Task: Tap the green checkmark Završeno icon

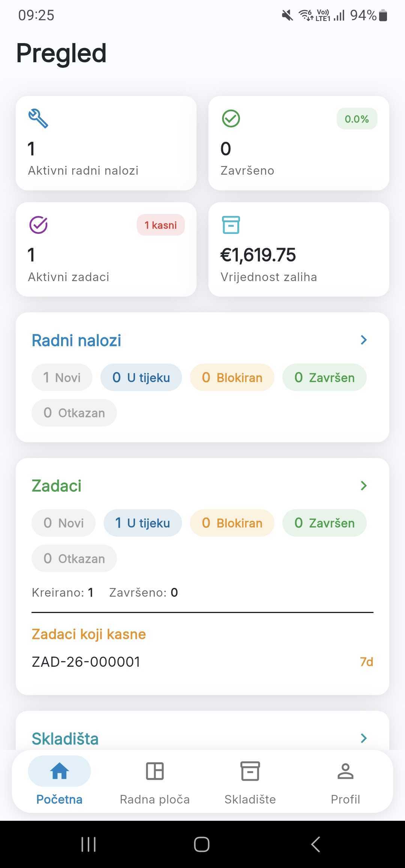Action: [231, 118]
